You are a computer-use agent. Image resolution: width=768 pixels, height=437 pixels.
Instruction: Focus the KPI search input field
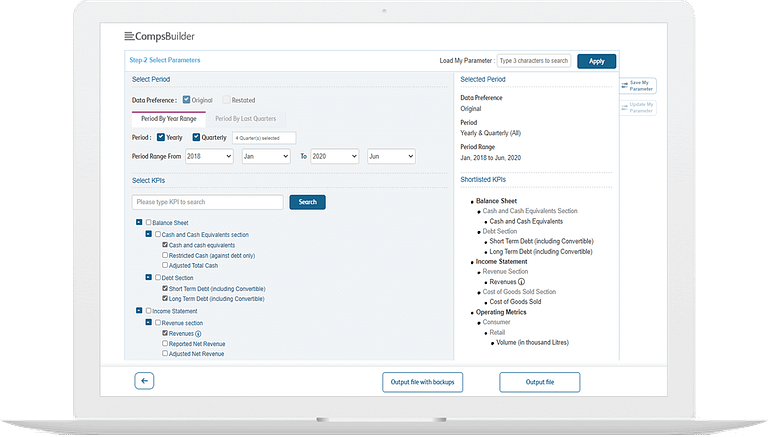[208, 202]
